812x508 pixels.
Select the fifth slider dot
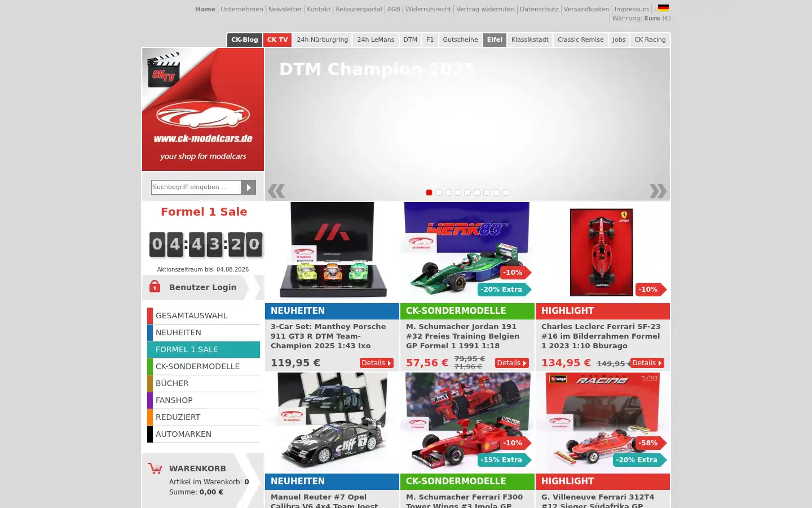point(467,192)
